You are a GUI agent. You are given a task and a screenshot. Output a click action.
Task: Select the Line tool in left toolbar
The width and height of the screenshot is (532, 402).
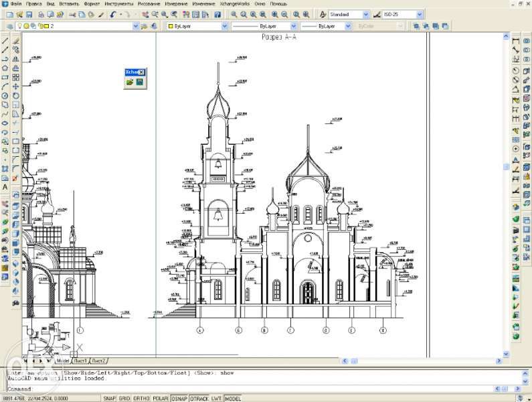pos(5,41)
